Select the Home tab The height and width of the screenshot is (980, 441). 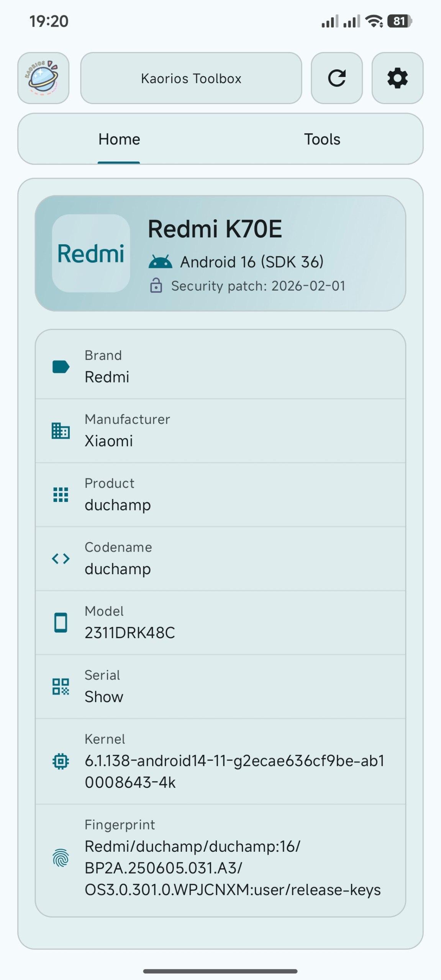(119, 139)
